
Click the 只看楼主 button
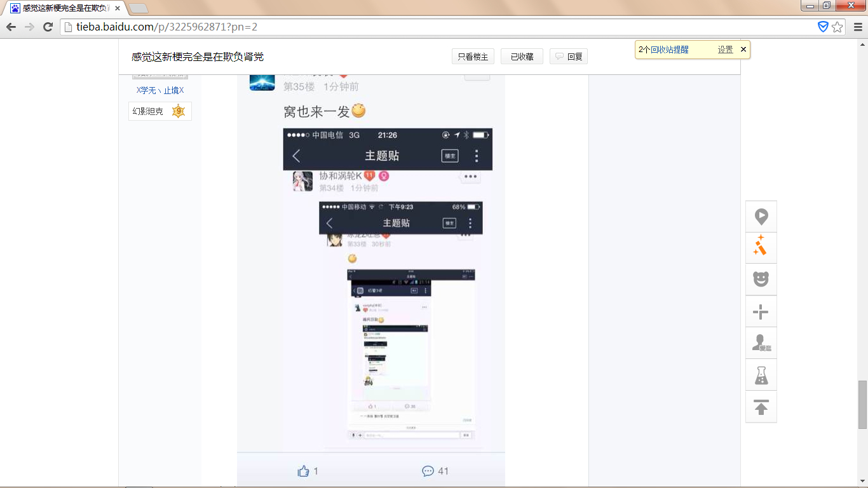(x=473, y=57)
